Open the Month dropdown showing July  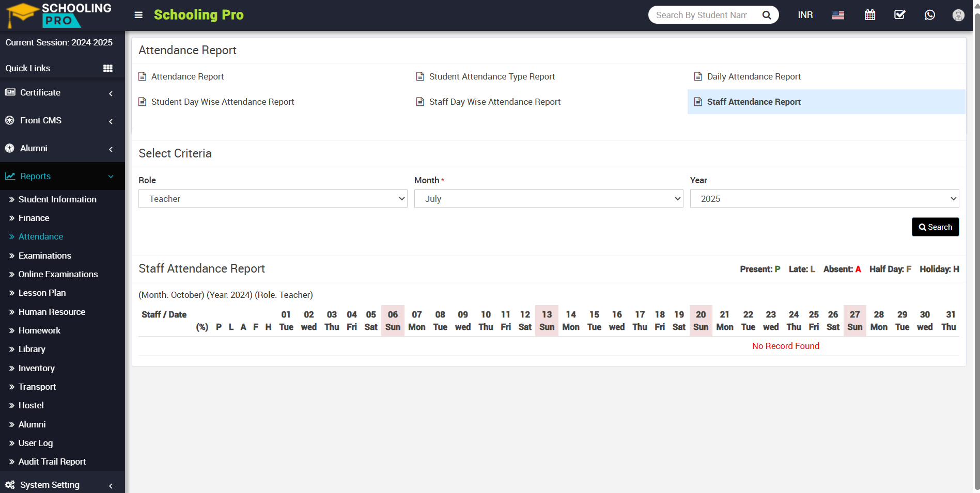(x=549, y=199)
